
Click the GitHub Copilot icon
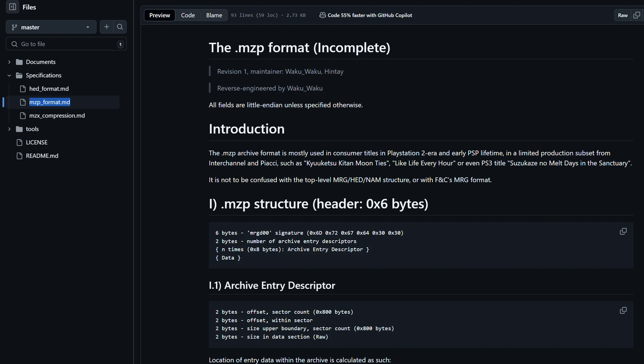pyautogui.click(x=323, y=15)
